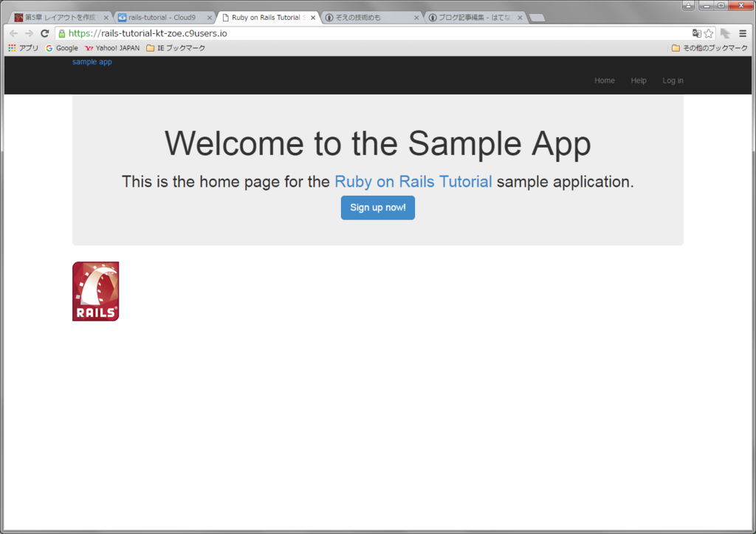Image resolution: width=756 pixels, height=534 pixels.
Task: Click the Rails logo image
Action: click(x=95, y=291)
